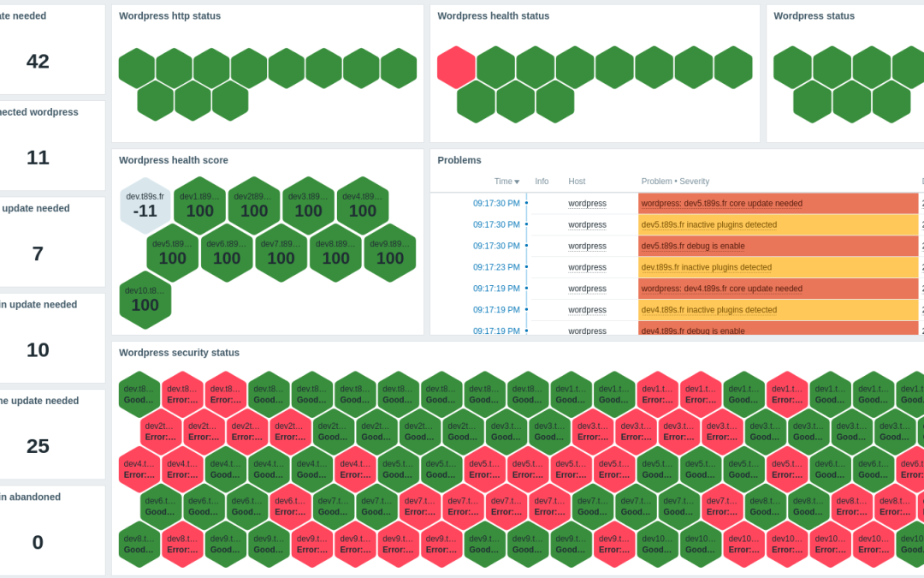
Task: Sort Problems by the Time column
Action: click(506, 182)
